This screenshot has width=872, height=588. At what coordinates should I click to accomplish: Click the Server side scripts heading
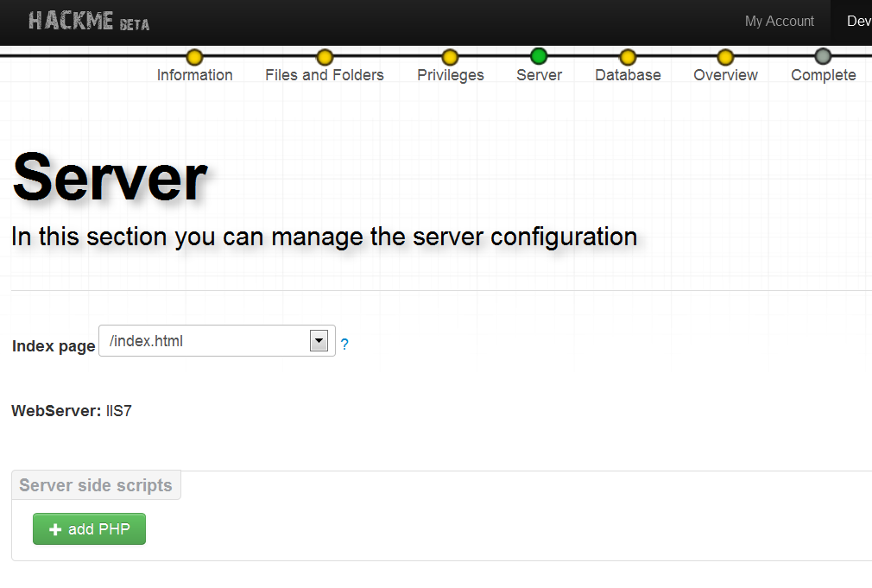(96, 485)
